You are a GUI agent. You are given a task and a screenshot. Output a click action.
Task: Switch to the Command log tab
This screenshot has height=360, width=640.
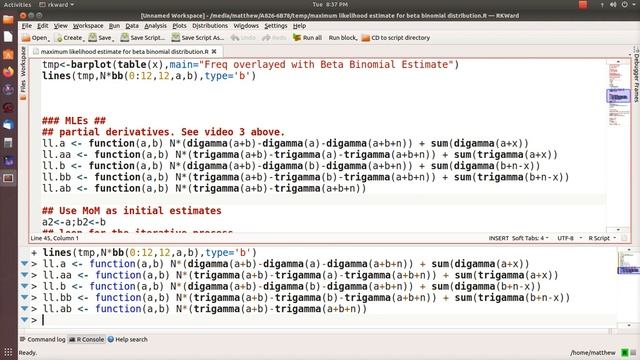pyautogui.click(x=42, y=339)
